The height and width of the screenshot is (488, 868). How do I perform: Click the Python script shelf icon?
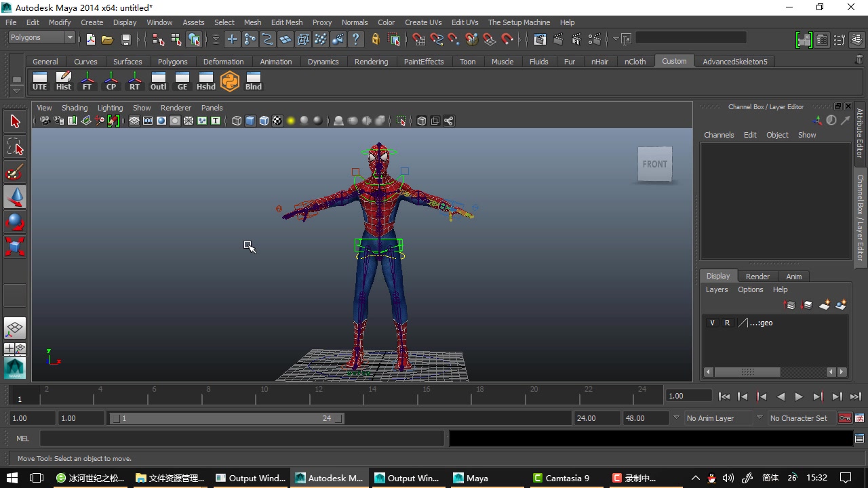230,81
